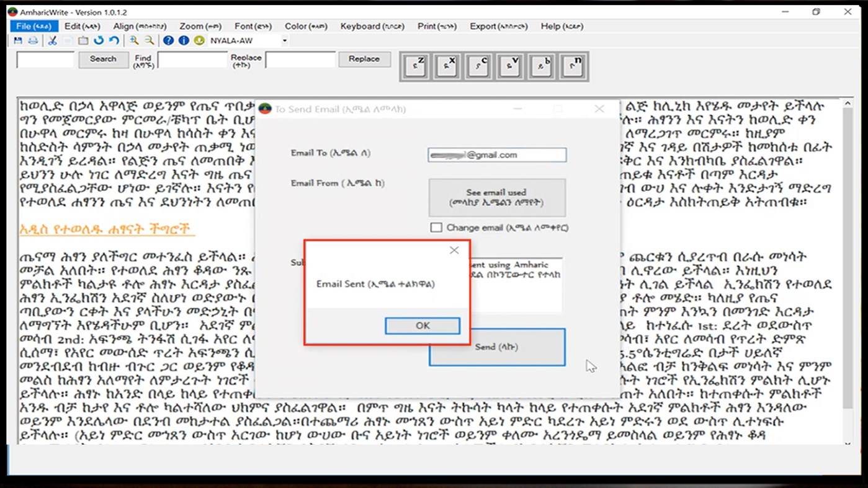Screen dimensions: 868x488
Task: Open the Print toolbar icon
Action: tap(32, 40)
